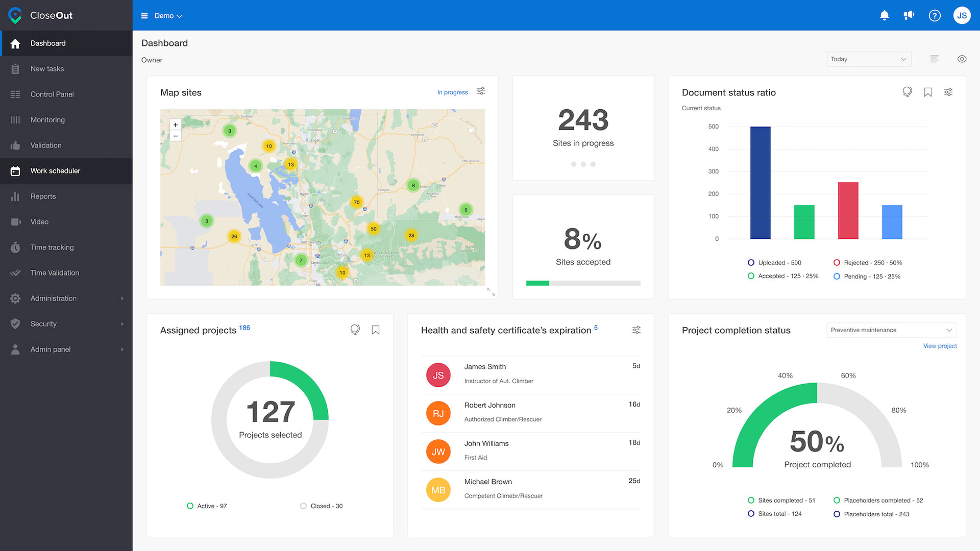Open the Preventive maintenance dropdown
Viewport: 980px width, 551px height.
891,330
